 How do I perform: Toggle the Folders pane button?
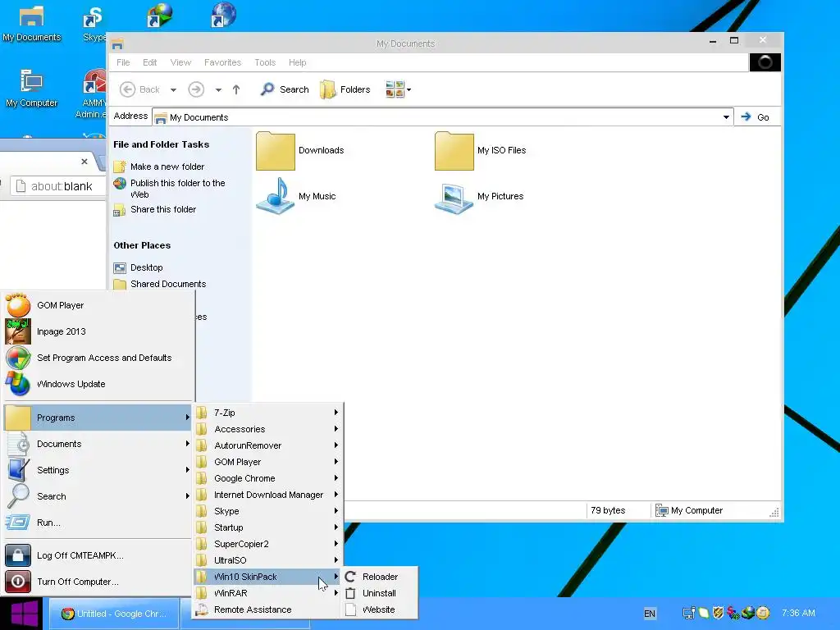[x=345, y=89]
